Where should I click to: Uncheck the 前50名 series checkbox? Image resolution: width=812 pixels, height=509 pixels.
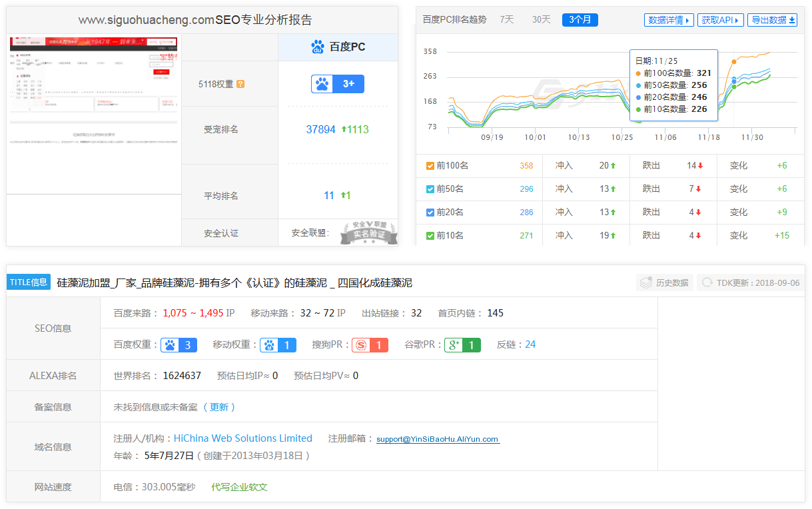tap(430, 189)
